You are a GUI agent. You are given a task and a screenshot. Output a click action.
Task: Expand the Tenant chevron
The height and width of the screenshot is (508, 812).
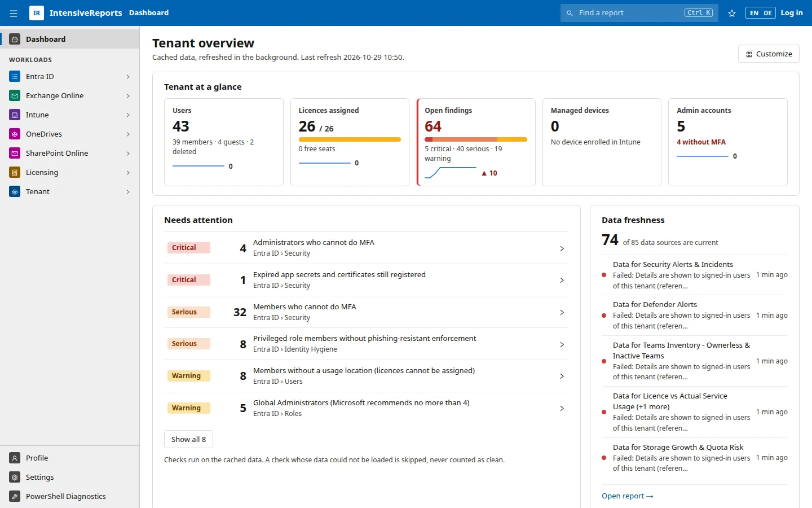tap(128, 192)
